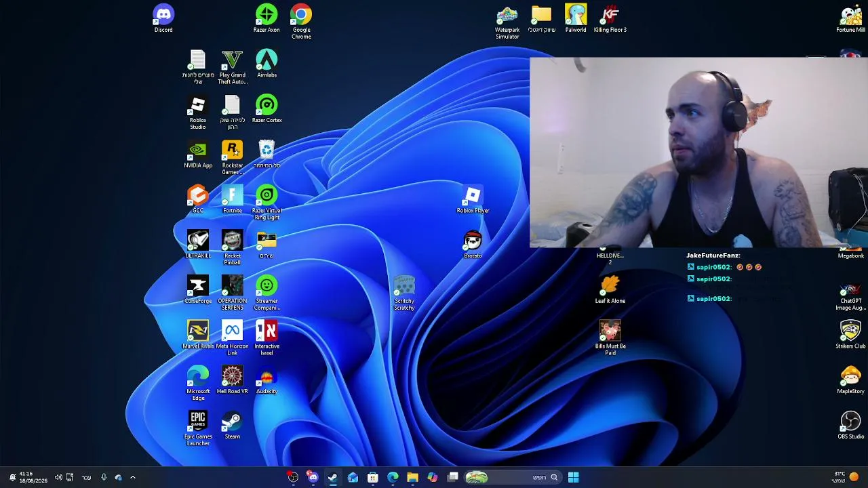Open the Meta Horizon Link shortcut
The width and height of the screenshot is (868, 488).
tap(232, 338)
